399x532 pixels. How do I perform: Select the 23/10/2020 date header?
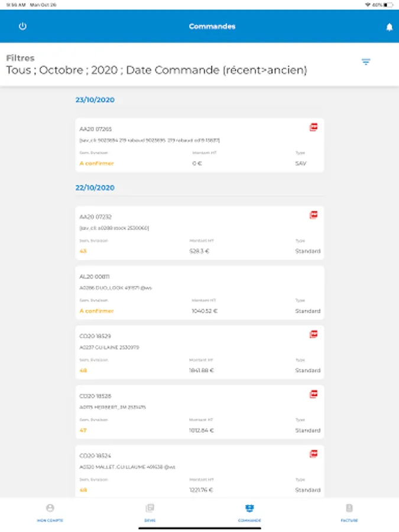[95, 100]
